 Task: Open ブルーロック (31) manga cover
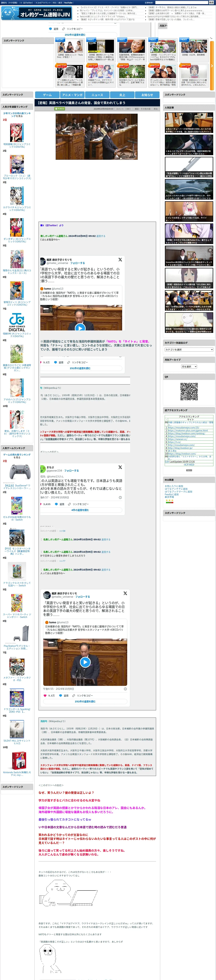17,164
